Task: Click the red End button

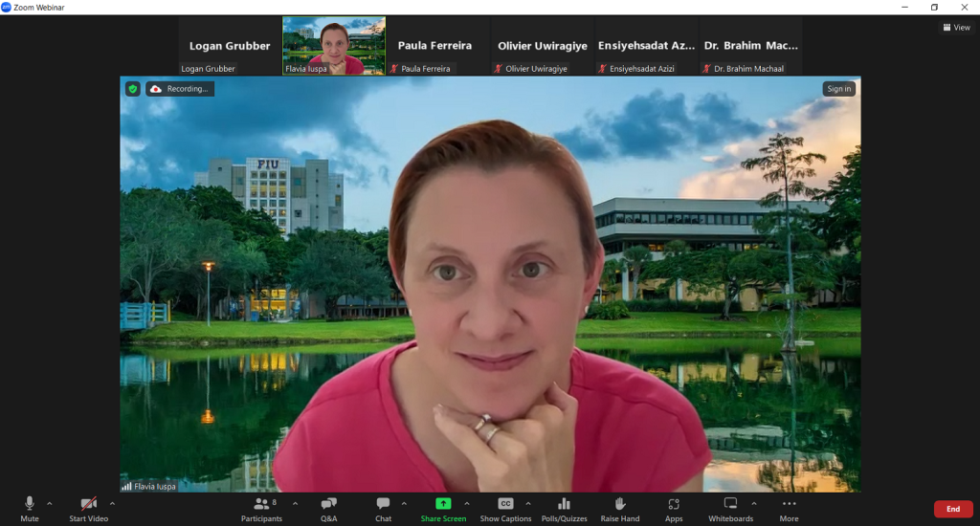Action: click(x=953, y=509)
